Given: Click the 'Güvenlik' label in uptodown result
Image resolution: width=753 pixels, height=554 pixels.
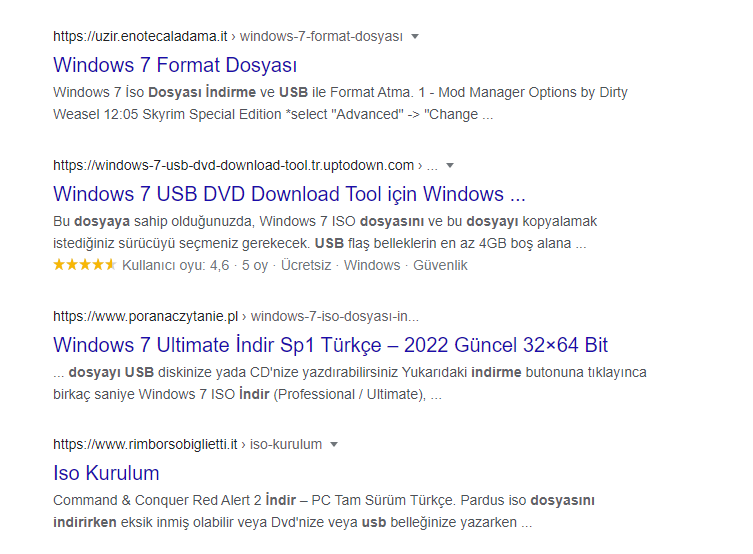Looking at the screenshot, I should point(440,265).
